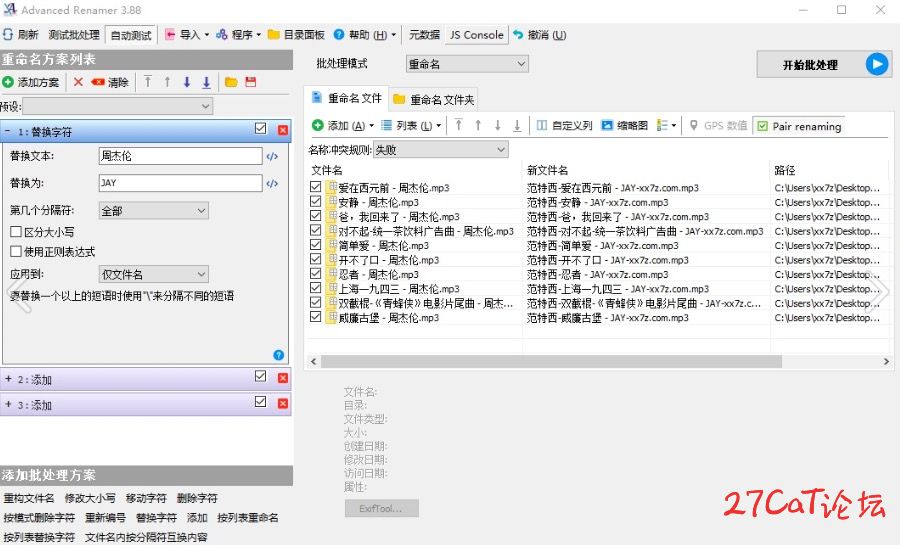
Task: Click the Undo (撤消) button
Action: tap(540, 34)
